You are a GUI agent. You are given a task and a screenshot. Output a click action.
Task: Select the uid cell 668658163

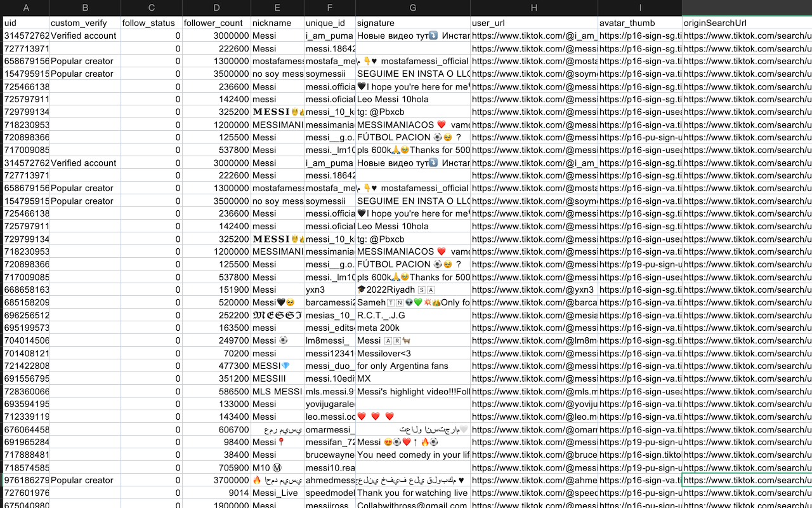click(26, 290)
